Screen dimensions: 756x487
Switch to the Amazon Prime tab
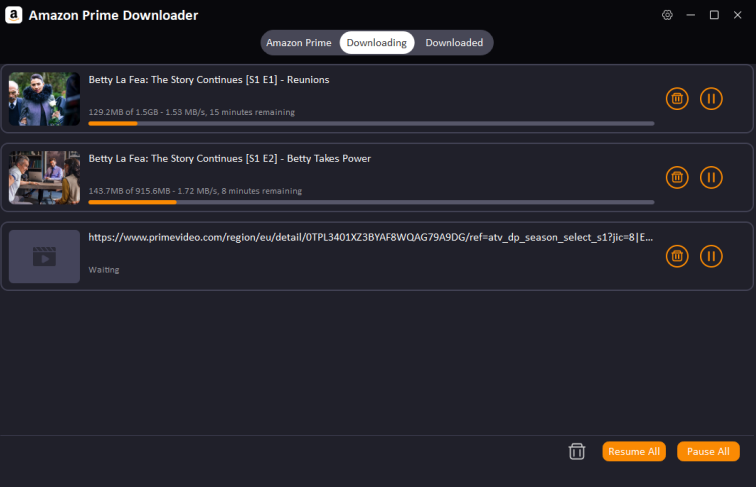coord(298,43)
